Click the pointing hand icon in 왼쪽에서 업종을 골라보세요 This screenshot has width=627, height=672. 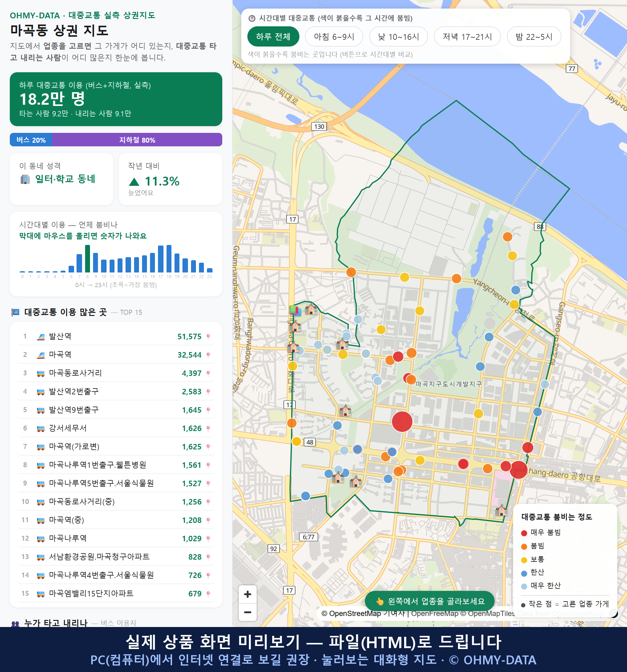click(x=380, y=601)
